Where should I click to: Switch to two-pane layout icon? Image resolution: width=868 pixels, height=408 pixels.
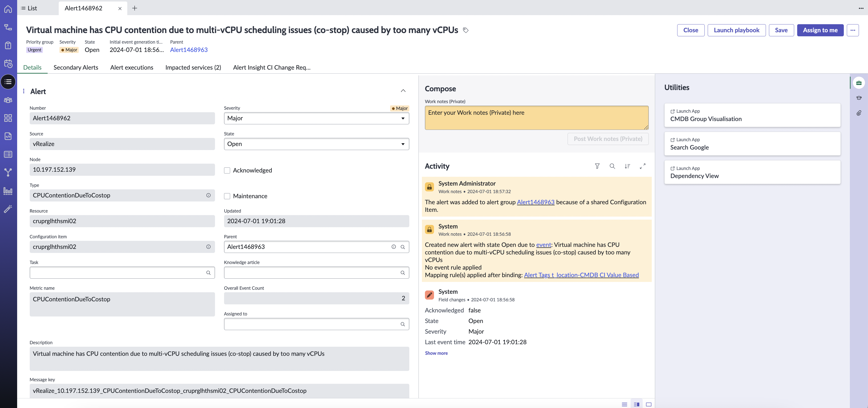tap(637, 404)
